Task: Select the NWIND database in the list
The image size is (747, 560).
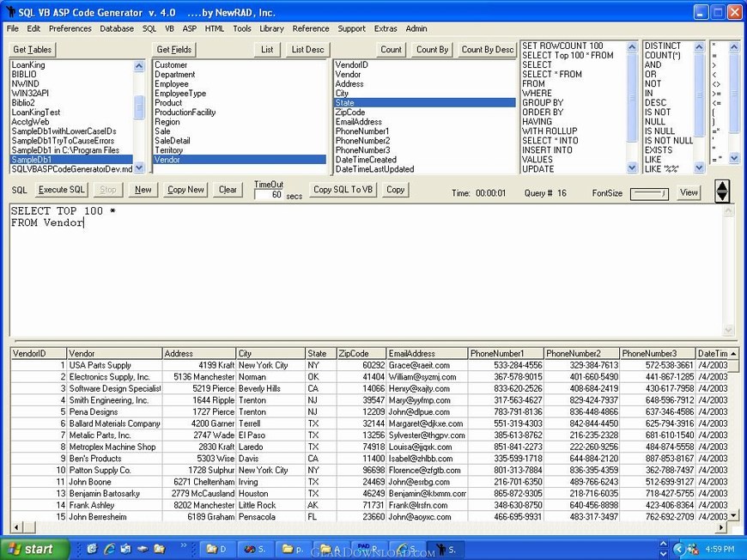Action: pyautogui.click(x=25, y=84)
